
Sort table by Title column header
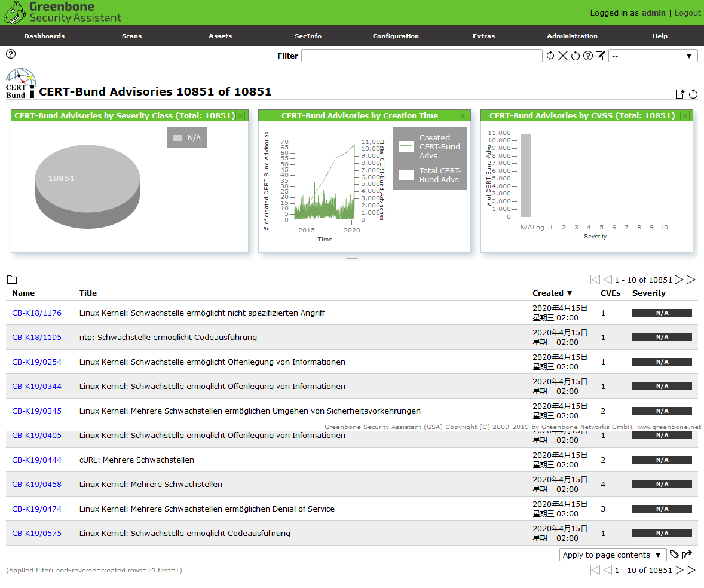(x=88, y=293)
